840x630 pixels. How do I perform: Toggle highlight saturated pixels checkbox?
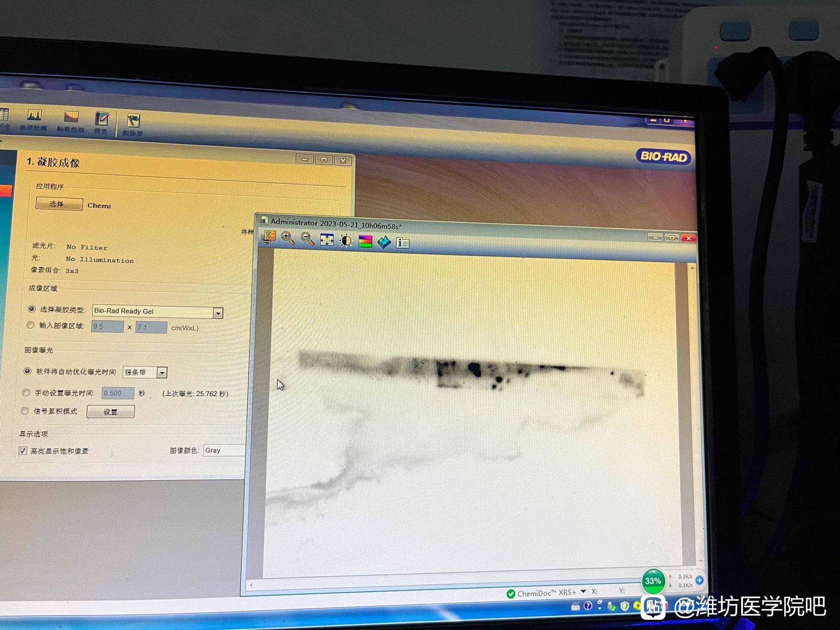23,451
